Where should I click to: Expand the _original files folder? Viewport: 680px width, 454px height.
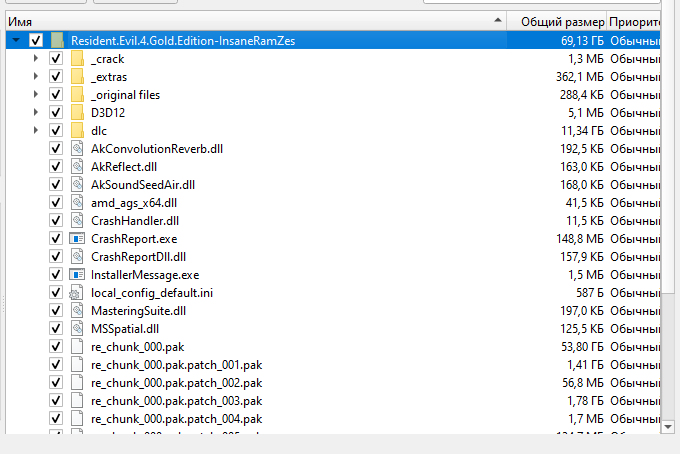coord(36,95)
